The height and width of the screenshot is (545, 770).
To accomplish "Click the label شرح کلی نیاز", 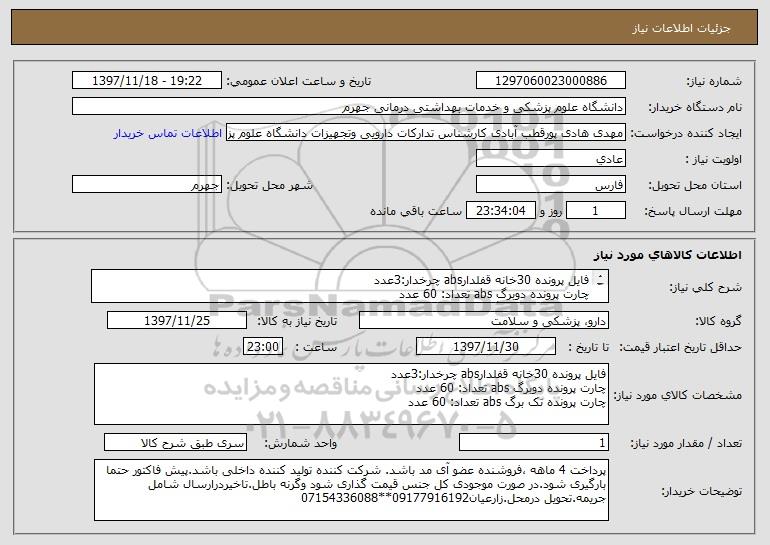I will tap(706, 287).
